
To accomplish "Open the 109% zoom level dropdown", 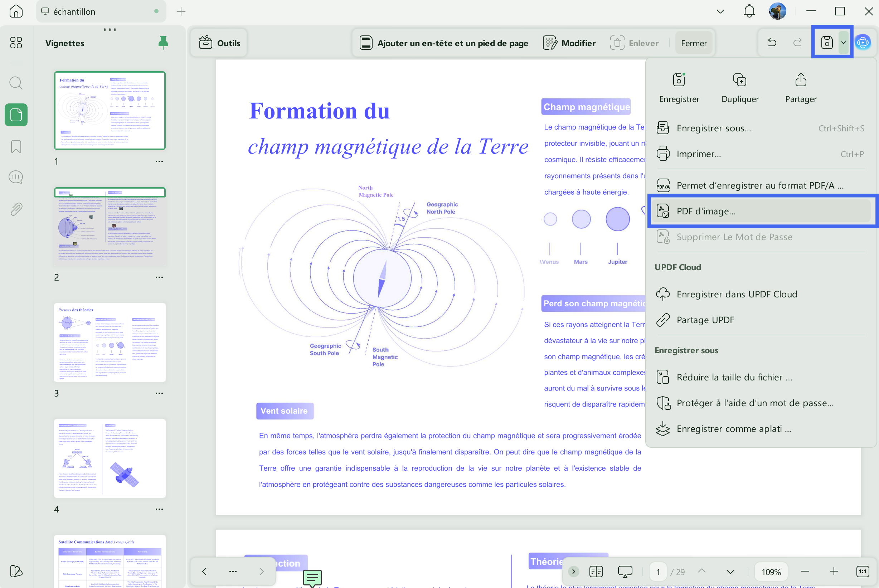I will pyautogui.click(x=771, y=572).
